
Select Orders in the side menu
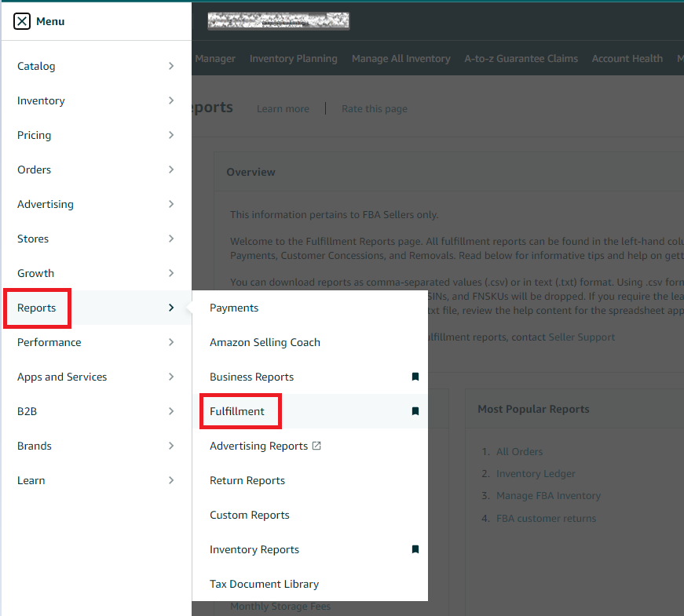[34, 169]
